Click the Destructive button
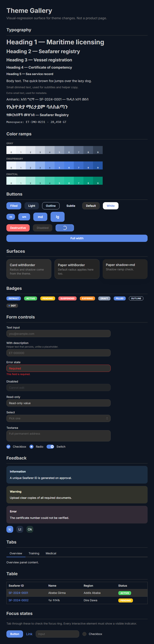154x644 pixels. click(x=18, y=228)
